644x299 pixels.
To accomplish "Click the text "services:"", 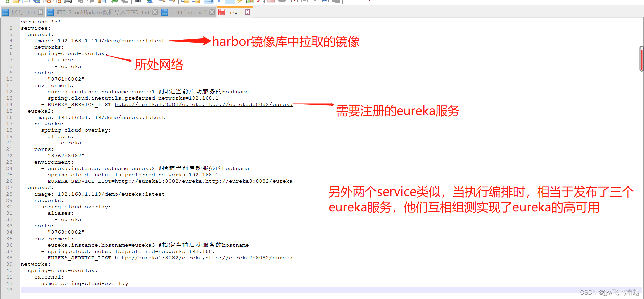I will click(x=36, y=28).
